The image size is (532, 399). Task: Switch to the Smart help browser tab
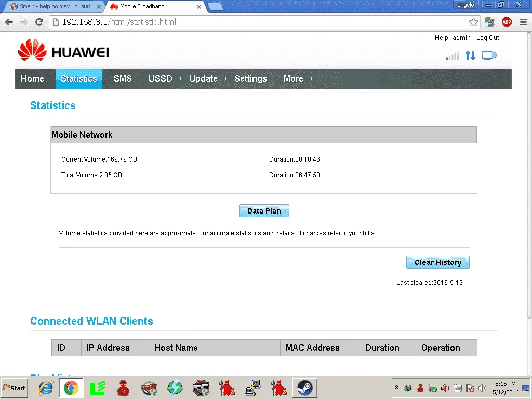54,6
